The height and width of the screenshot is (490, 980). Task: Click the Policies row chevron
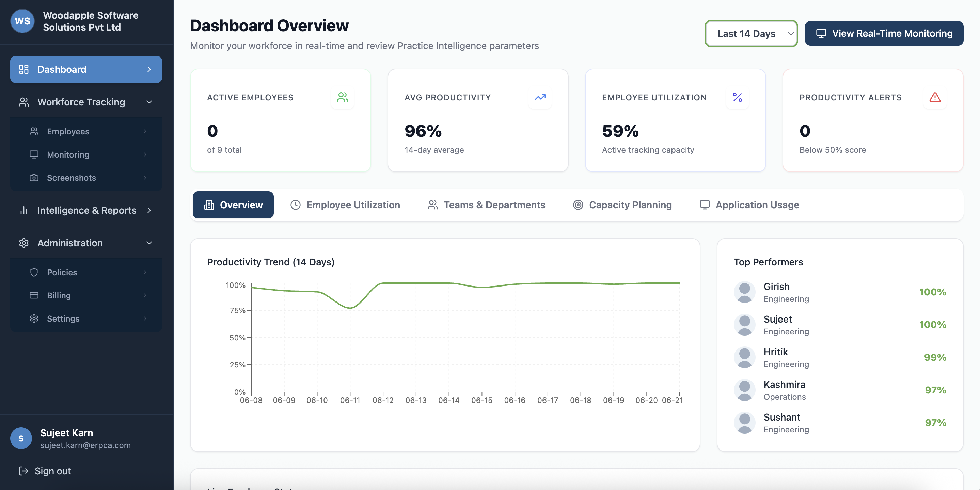145,272
